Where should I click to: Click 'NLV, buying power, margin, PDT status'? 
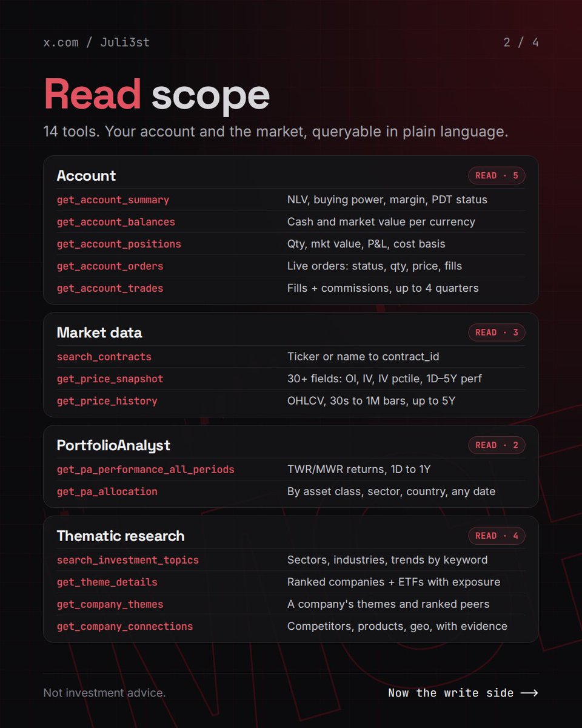(387, 200)
